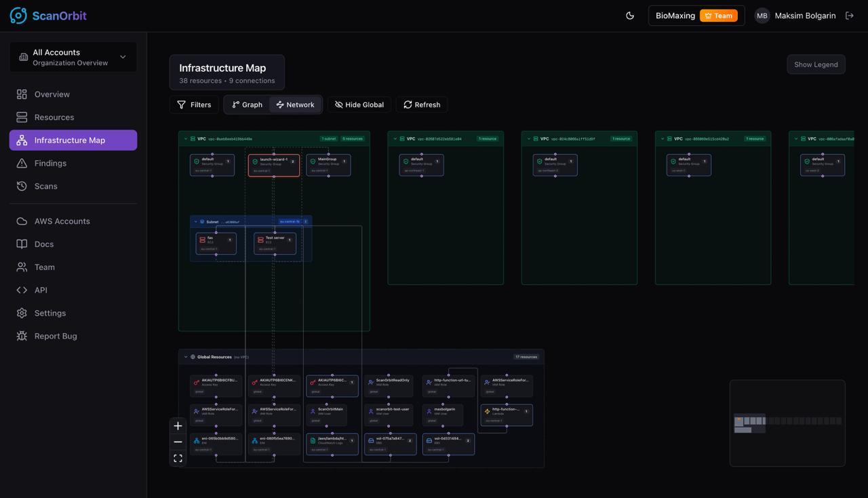
Task: Switch to the Graph view tab
Action: 245,104
